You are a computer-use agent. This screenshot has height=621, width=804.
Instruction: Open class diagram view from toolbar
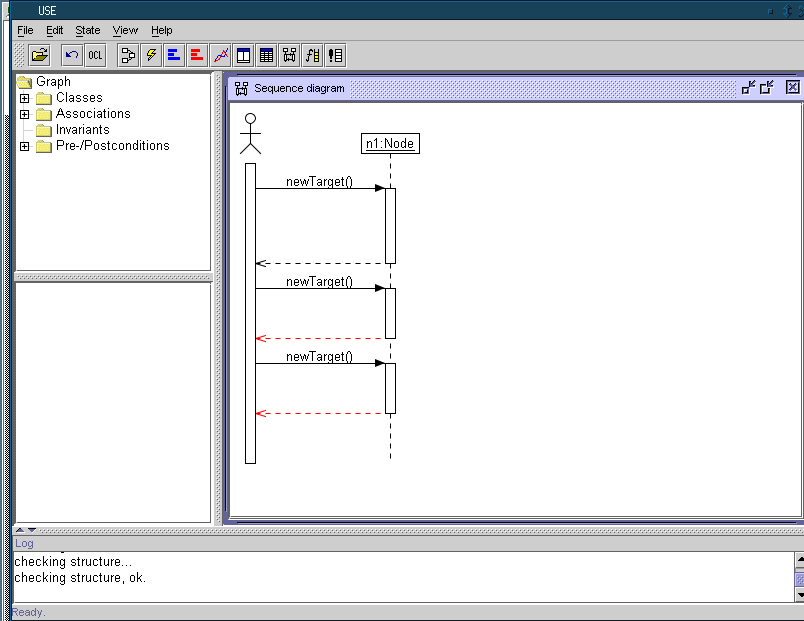128,55
